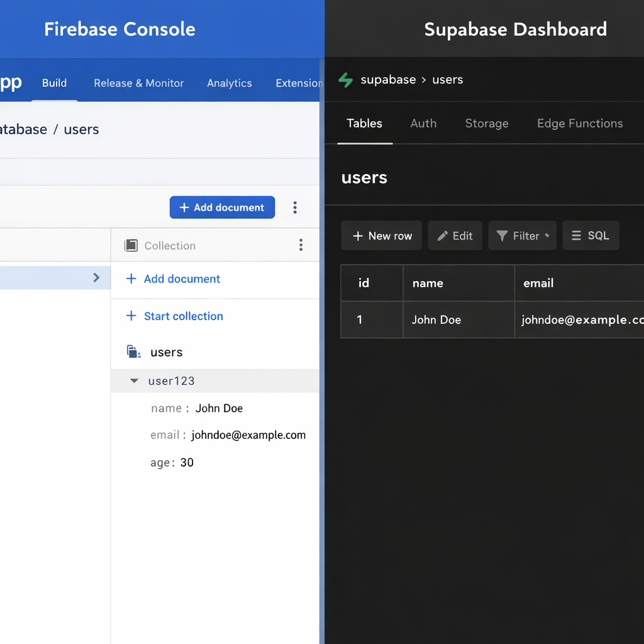Click the New row button
The image size is (644, 644).
coord(381,236)
